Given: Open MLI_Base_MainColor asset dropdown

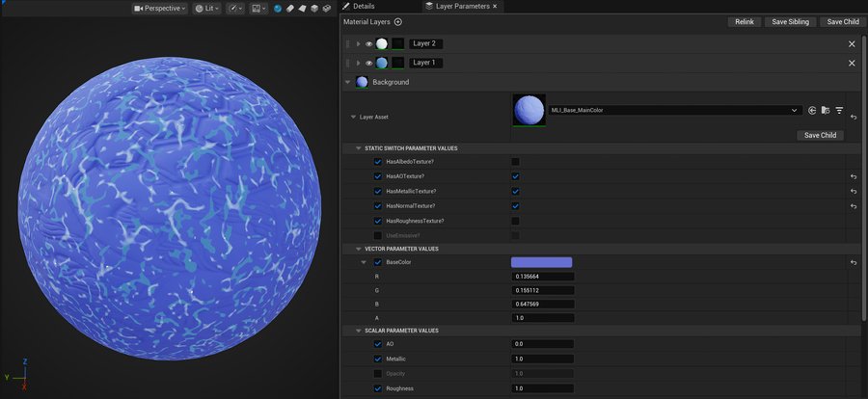Looking at the screenshot, I should click(x=793, y=111).
